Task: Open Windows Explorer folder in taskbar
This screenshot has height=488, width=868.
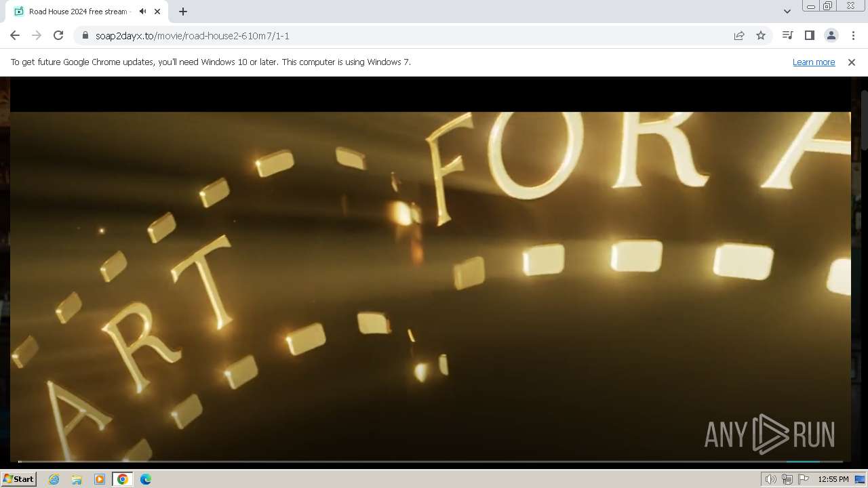Action: click(x=77, y=479)
